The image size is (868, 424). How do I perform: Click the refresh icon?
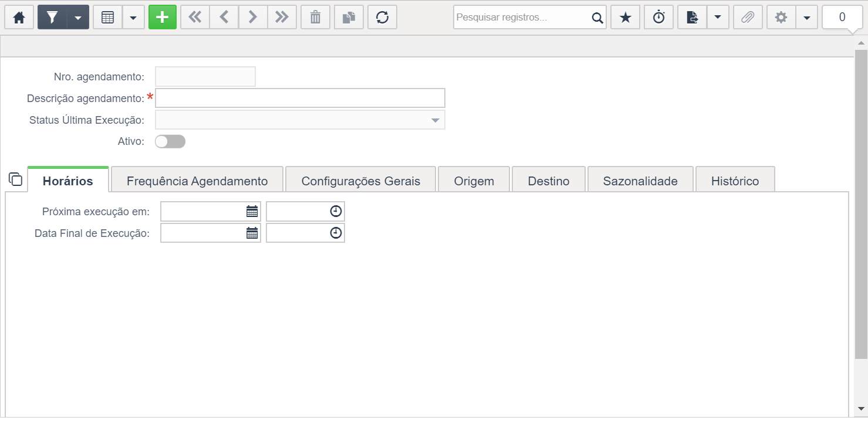[383, 18]
